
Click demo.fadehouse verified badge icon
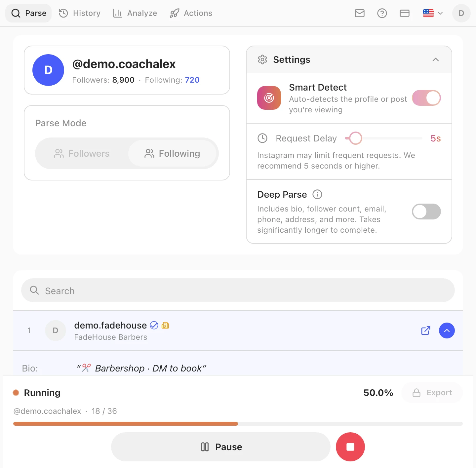(x=154, y=326)
